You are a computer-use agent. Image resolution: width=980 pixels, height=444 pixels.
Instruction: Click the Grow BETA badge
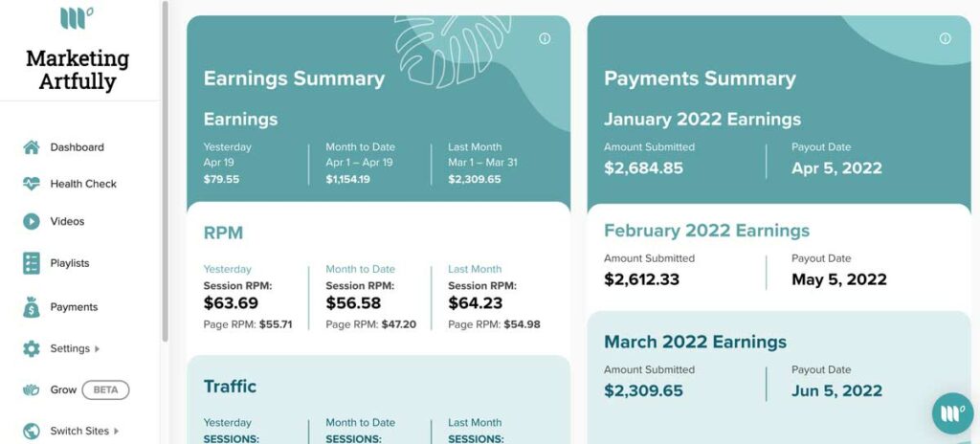(x=105, y=390)
